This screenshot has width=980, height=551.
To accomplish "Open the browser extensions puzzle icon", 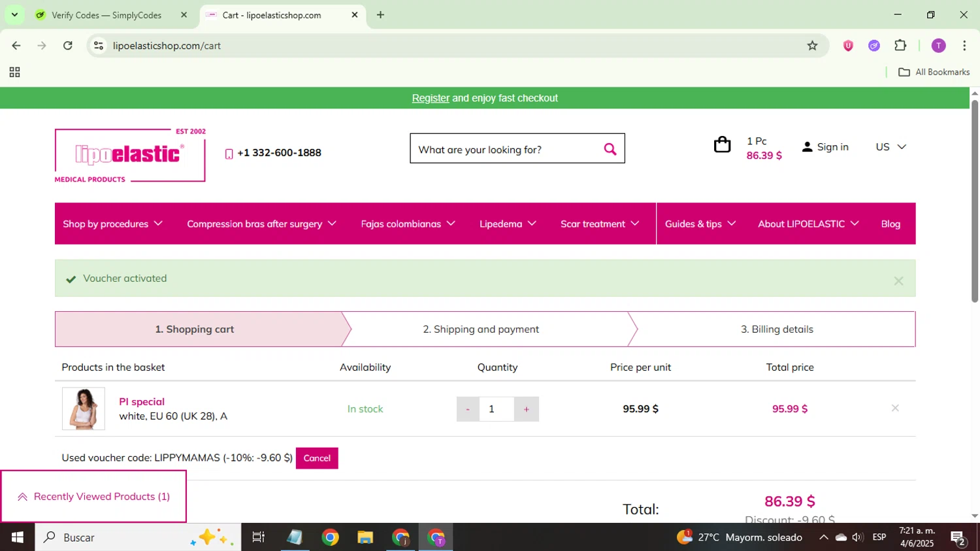I will coord(900,46).
